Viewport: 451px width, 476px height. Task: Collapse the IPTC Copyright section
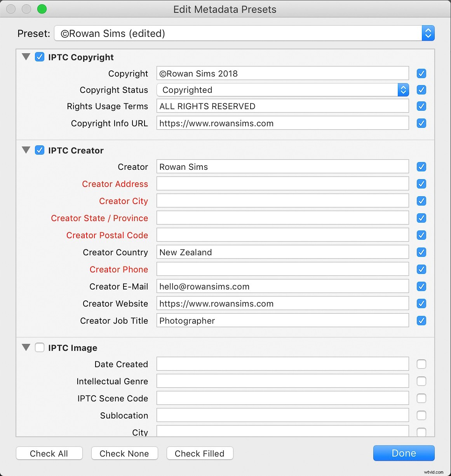point(26,57)
